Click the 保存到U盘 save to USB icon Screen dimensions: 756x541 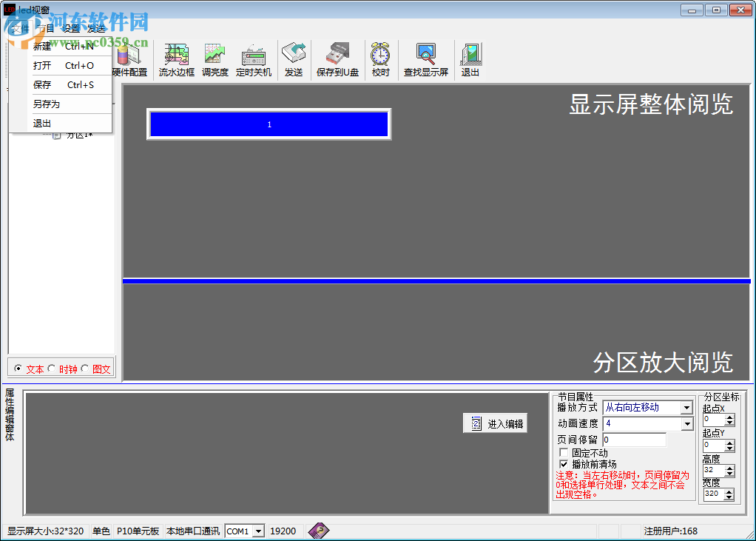pos(337,59)
